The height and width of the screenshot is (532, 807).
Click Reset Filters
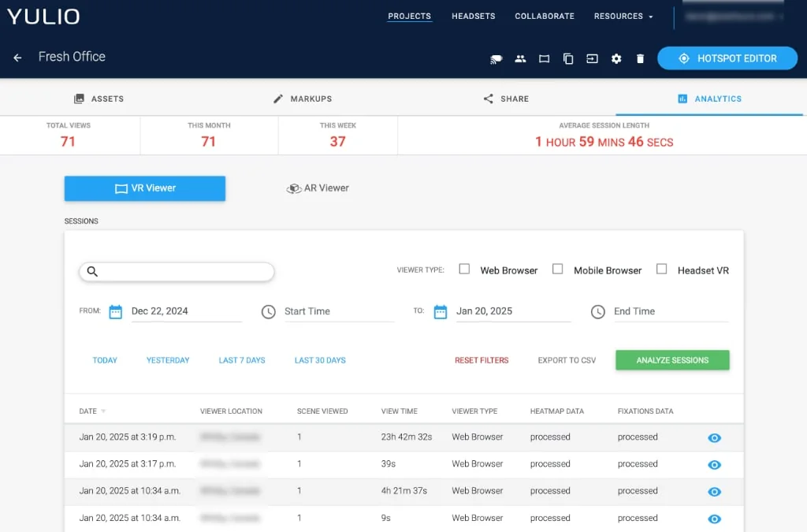click(x=482, y=360)
